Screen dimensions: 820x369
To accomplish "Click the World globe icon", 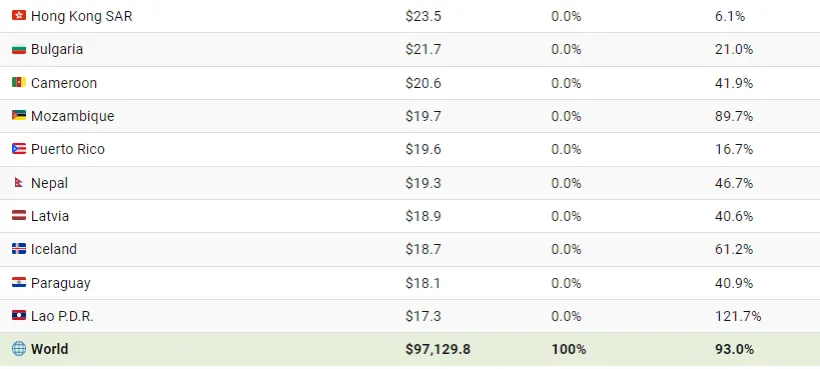I will coord(19,349).
